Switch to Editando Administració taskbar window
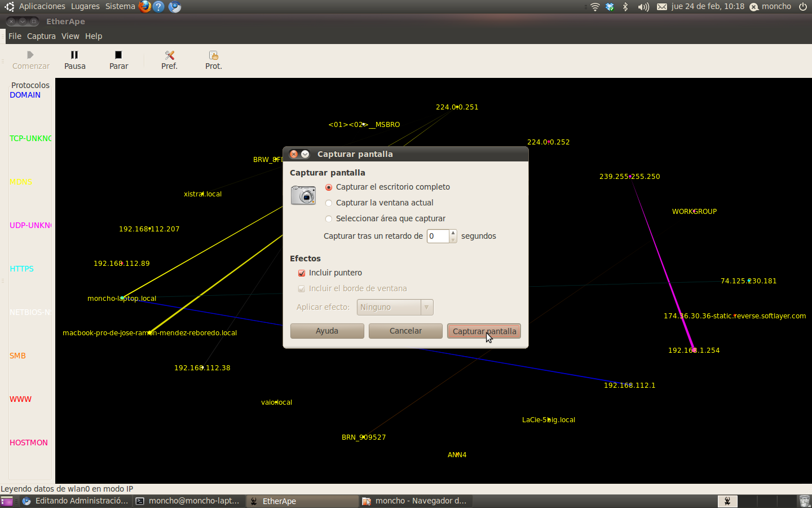The height and width of the screenshot is (508, 812). click(x=76, y=501)
